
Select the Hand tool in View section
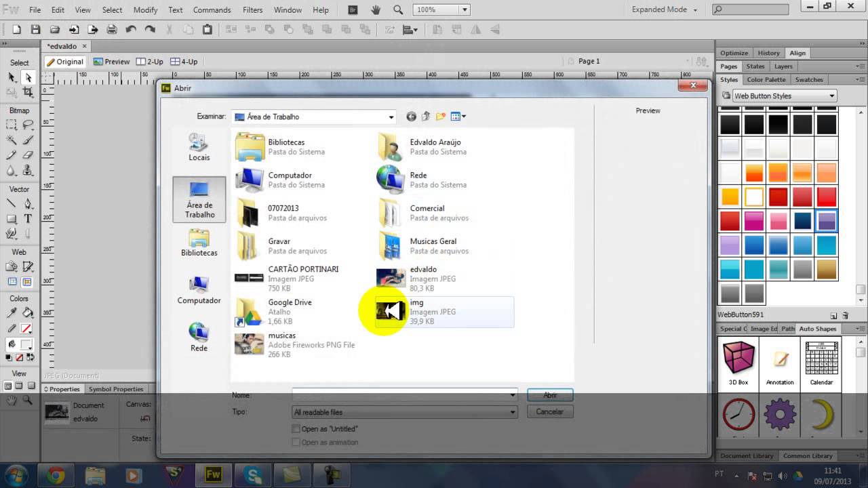[x=12, y=401]
